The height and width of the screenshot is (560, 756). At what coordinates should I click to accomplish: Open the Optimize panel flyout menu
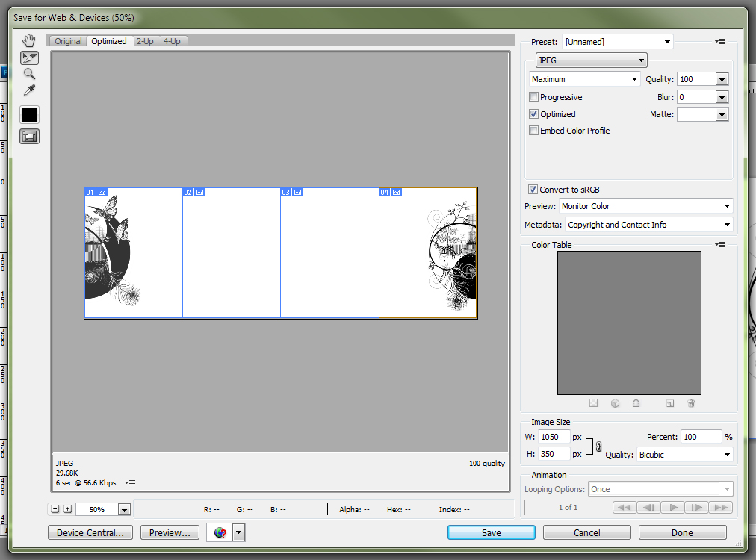click(x=720, y=42)
